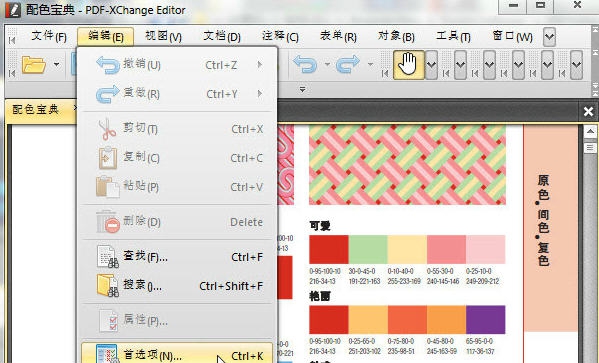
Task: Click toolbar options arrow below undo
Action: click(x=302, y=89)
